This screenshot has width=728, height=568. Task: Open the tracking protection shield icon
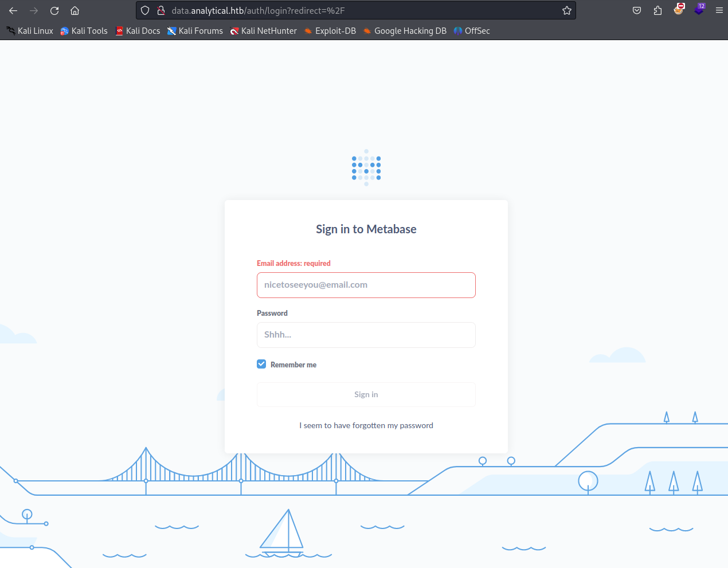(145, 10)
